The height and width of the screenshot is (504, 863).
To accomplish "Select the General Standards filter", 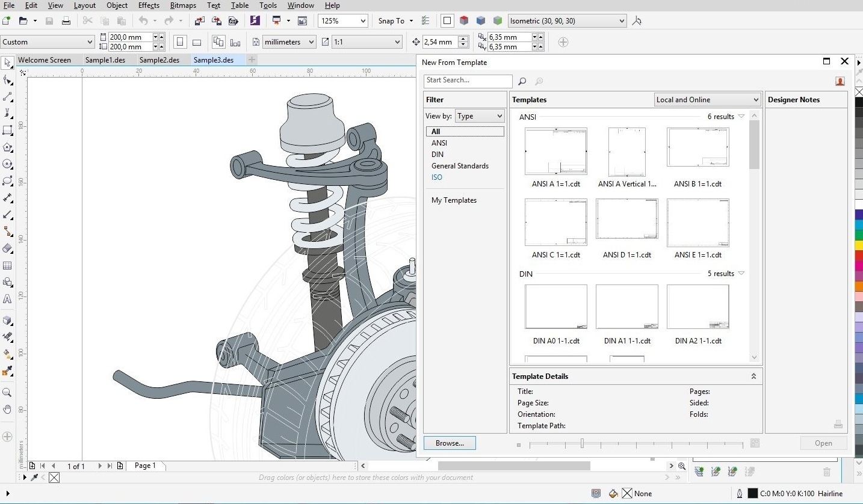I will (x=460, y=166).
